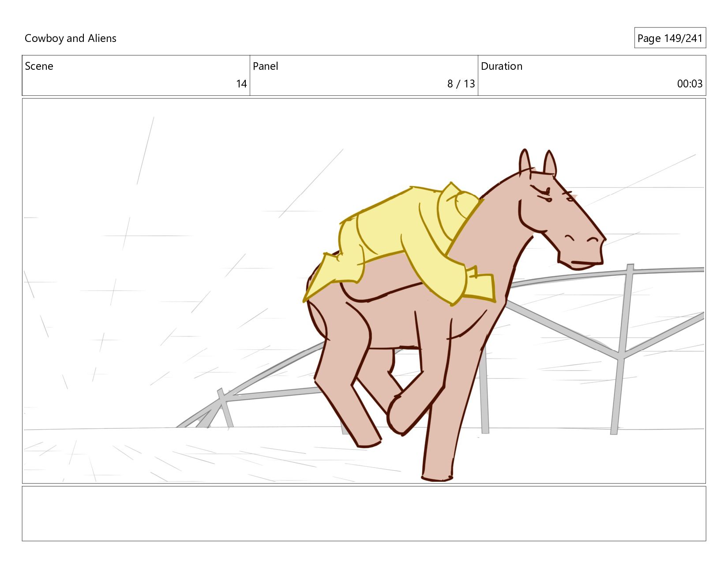This screenshot has width=728, height=563.
Task: Select the scene number '14'
Action: [x=241, y=84]
